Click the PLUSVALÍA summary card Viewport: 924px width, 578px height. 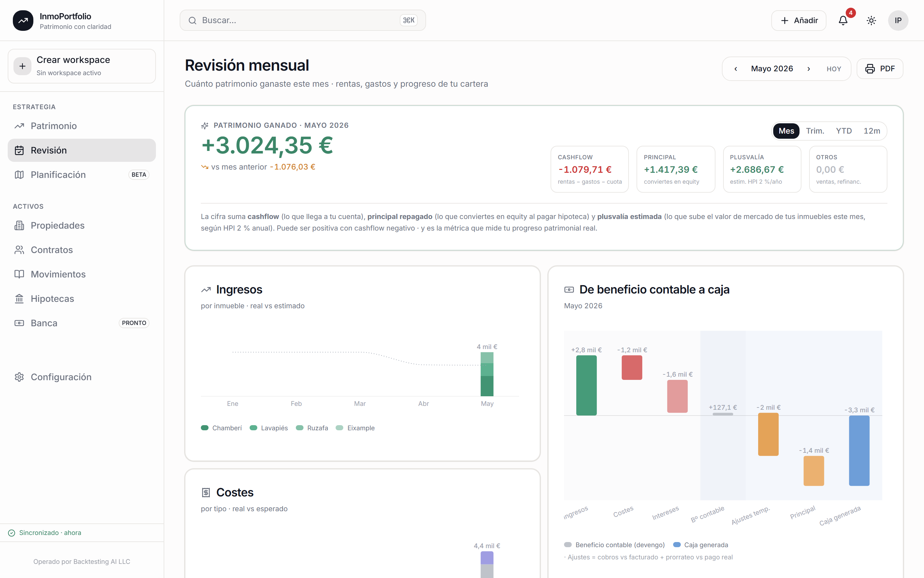[x=762, y=169]
